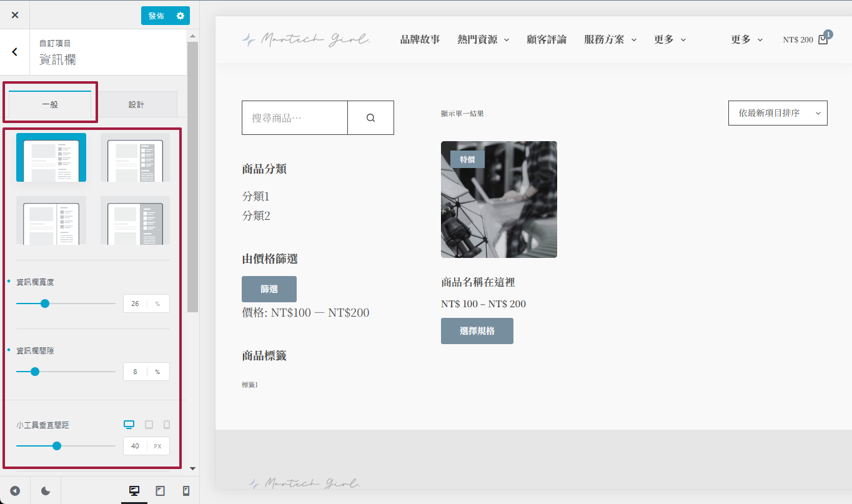Switch to mobile preview icon in footer

(186, 491)
